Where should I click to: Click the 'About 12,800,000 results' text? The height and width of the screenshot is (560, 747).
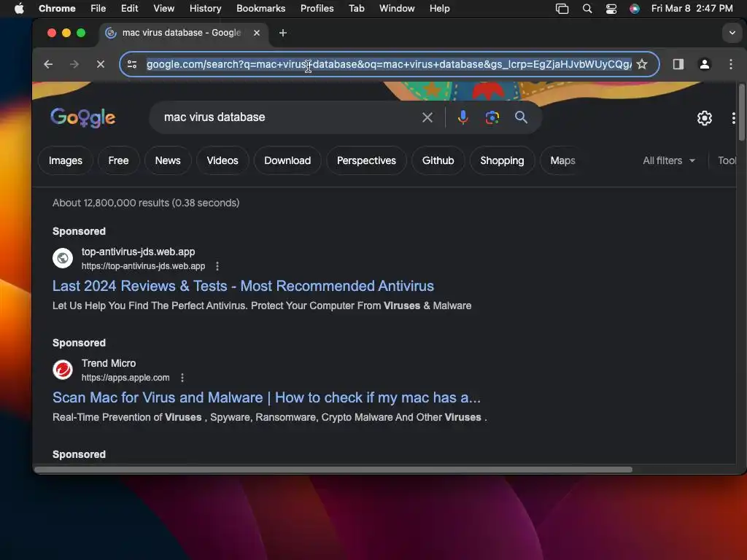pyautogui.click(x=146, y=203)
